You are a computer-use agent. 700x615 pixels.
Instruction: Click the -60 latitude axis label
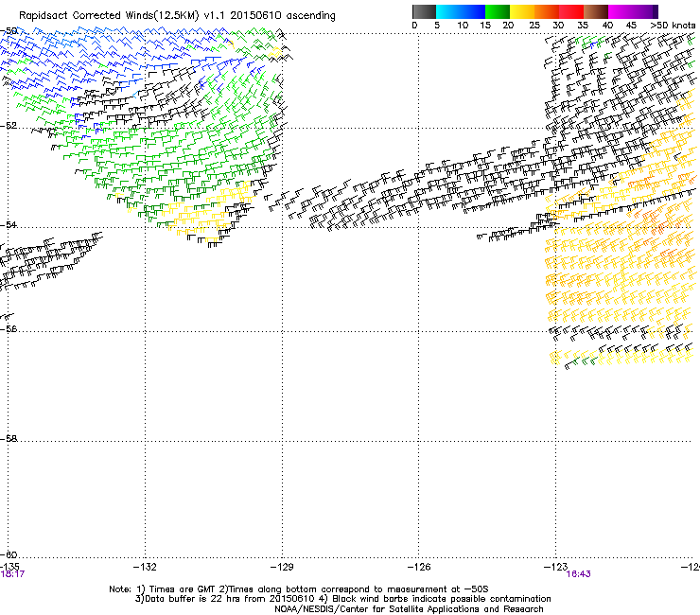(x=9, y=555)
